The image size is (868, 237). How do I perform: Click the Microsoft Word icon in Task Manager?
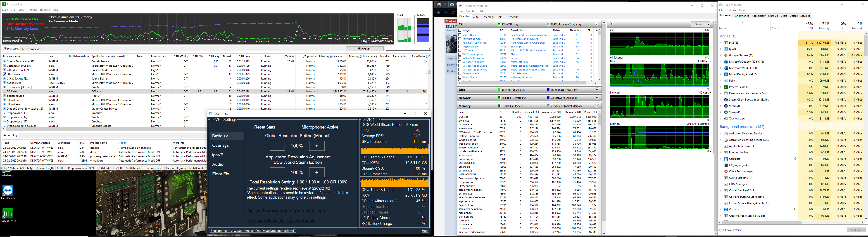(x=726, y=68)
